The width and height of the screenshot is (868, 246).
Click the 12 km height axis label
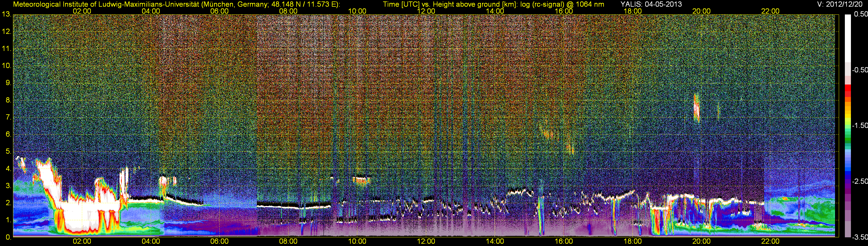[x=6, y=32]
